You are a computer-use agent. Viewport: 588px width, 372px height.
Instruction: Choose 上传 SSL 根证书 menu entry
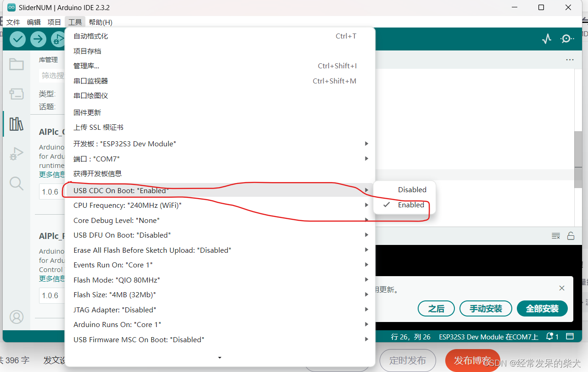coord(220,127)
